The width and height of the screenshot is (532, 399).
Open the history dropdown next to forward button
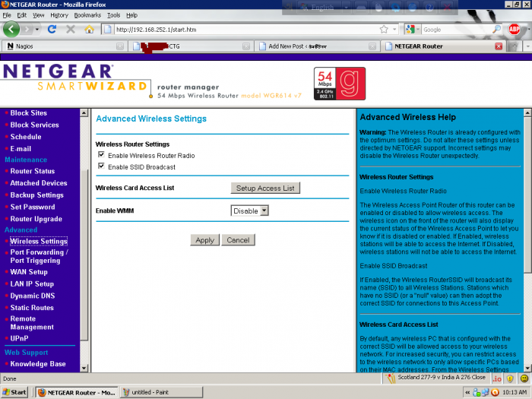[36, 30]
